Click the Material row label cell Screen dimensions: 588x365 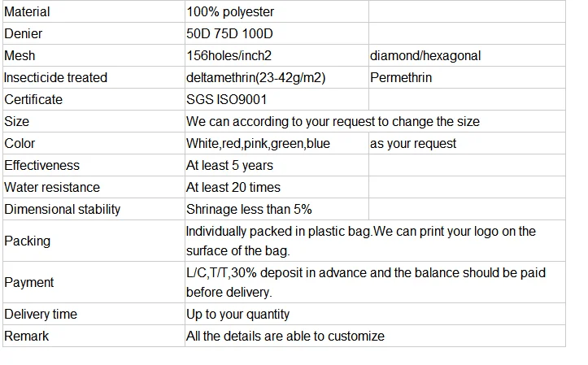click(28, 11)
